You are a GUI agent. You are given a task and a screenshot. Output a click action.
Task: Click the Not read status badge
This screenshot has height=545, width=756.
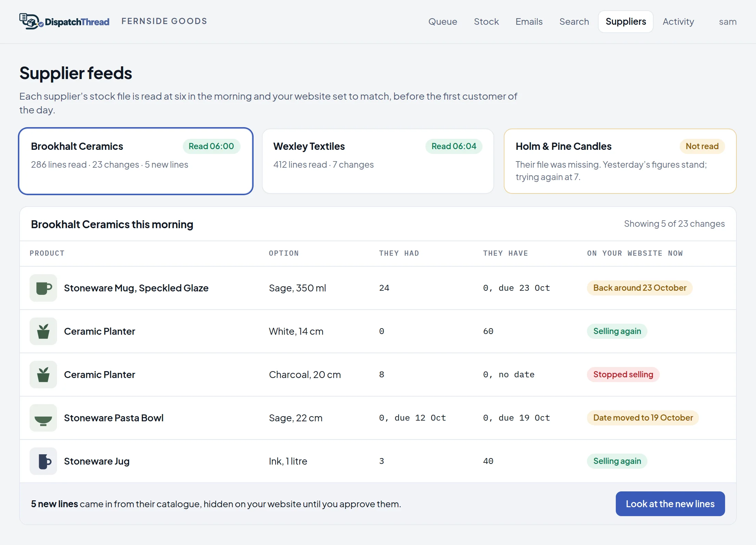702,146
